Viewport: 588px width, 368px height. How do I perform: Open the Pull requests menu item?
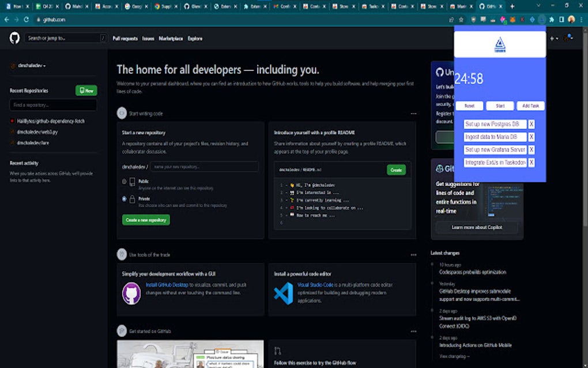click(125, 38)
